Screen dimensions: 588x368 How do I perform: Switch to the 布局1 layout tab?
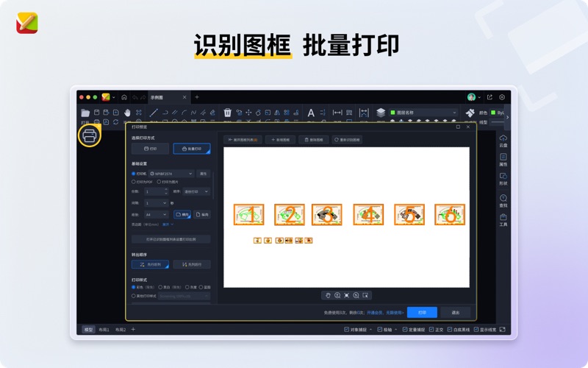pos(104,329)
